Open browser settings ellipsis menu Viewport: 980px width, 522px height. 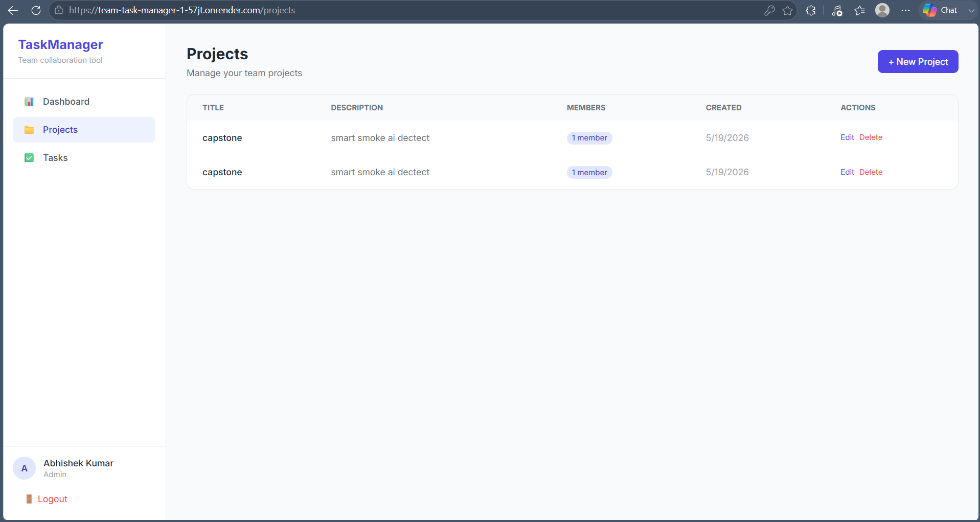click(906, 10)
